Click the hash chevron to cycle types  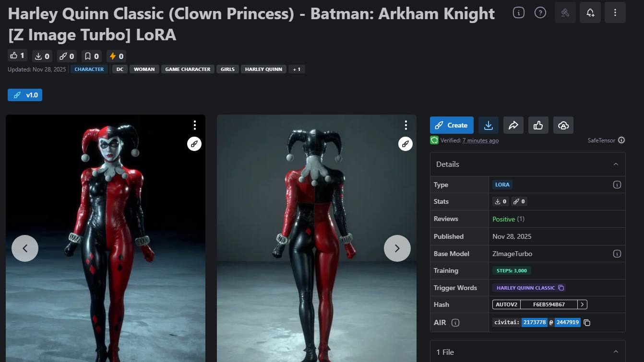582,304
